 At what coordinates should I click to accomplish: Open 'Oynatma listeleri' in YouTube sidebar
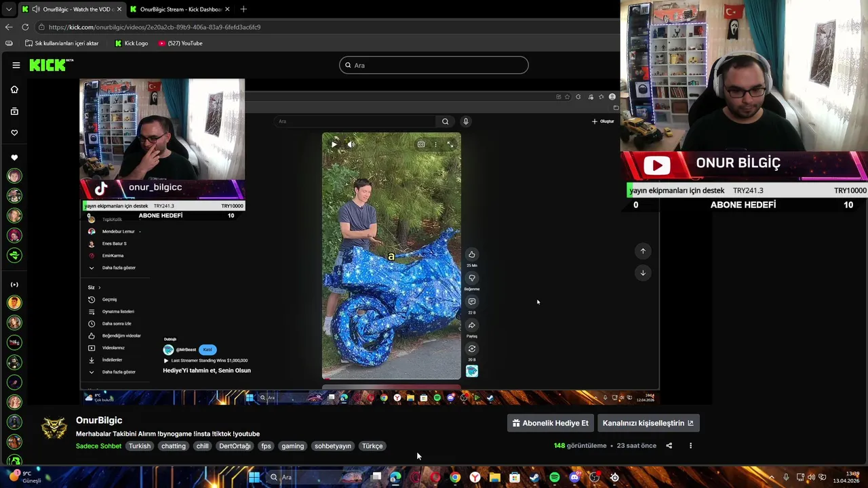(113, 312)
